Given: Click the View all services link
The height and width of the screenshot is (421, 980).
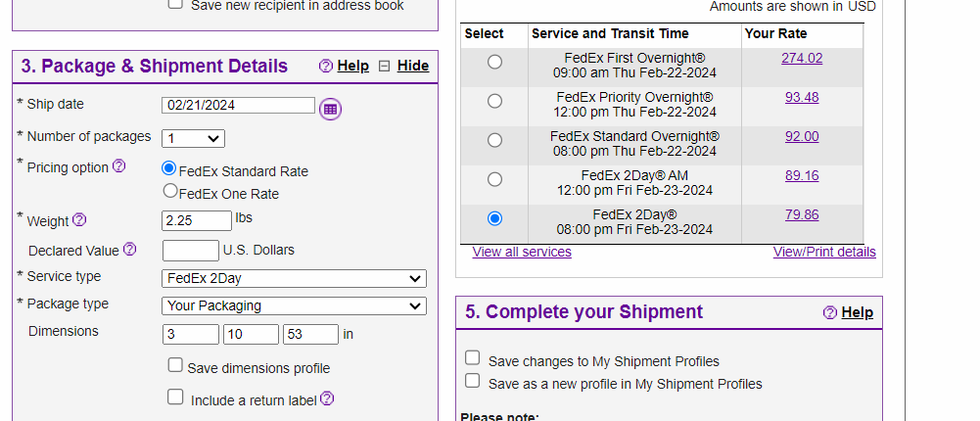Looking at the screenshot, I should pyautogui.click(x=522, y=252).
